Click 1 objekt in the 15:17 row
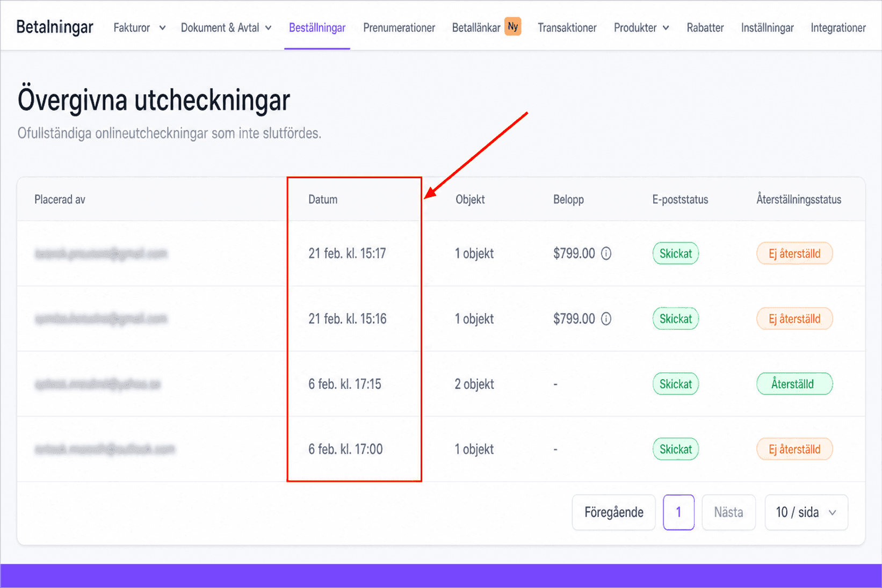The height and width of the screenshot is (588, 882). point(474,253)
